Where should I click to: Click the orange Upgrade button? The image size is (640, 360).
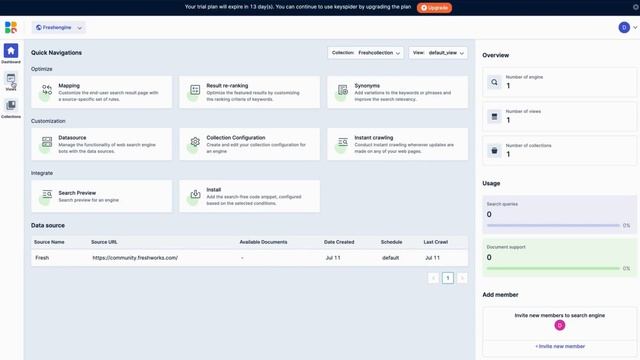pos(434,7)
